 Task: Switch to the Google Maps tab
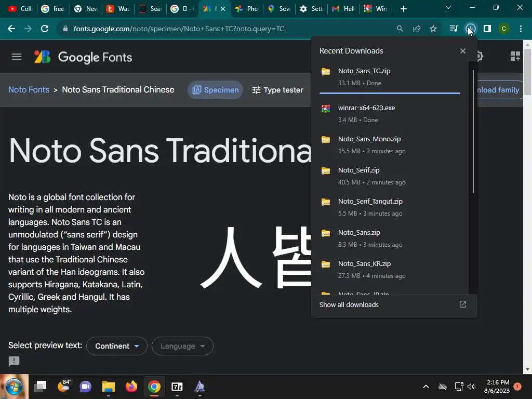coord(279,9)
